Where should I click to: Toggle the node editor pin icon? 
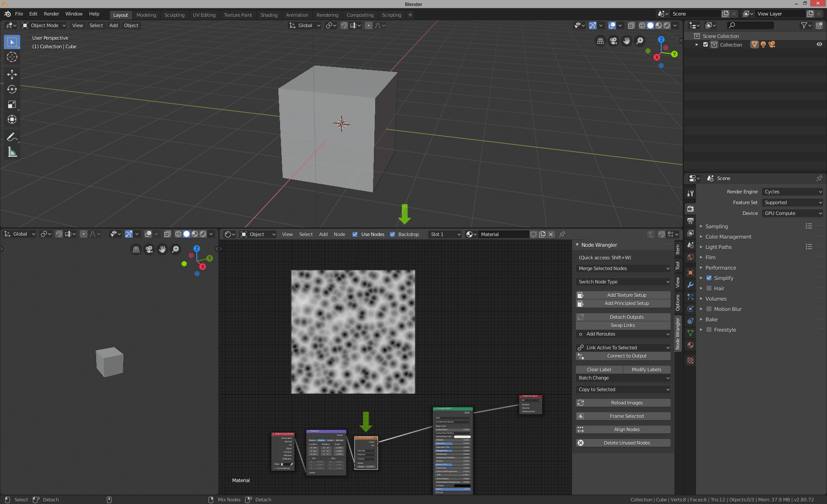pyautogui.click(x=562, y=234)
